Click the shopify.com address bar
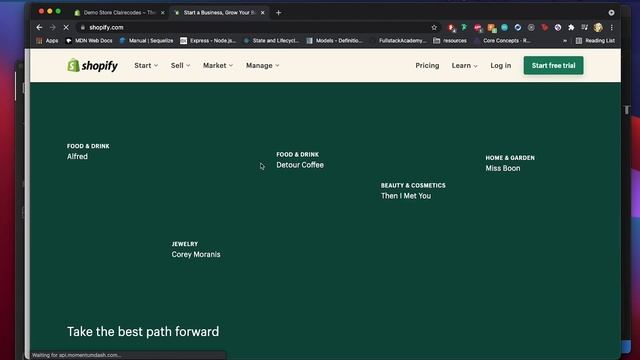Screen dimensions: 640x360 click(257, 27)
